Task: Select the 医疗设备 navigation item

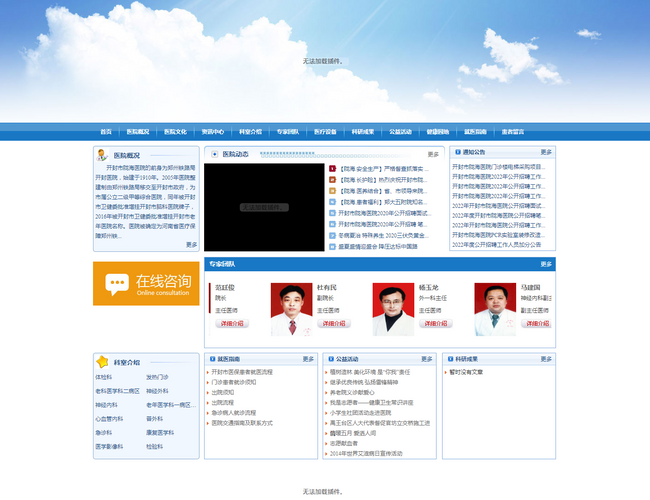Action: 325,132
